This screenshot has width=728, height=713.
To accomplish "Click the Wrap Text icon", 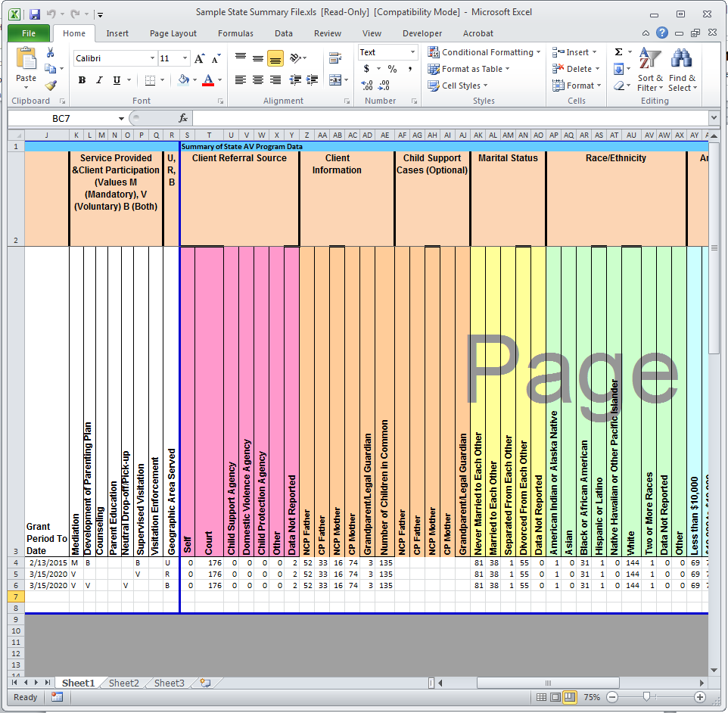I will point(335,58).
